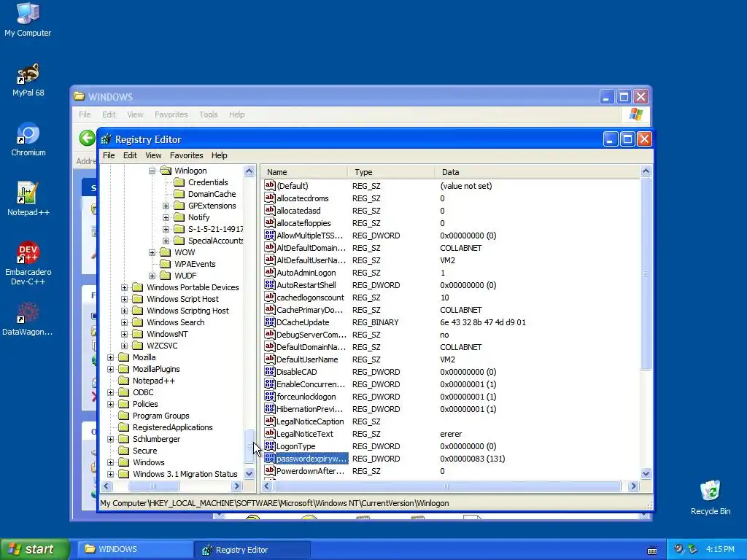The height and width of the screenshot is (560, 747).
Task: Expand the Policies key
Action: click(x=111, y=404)
